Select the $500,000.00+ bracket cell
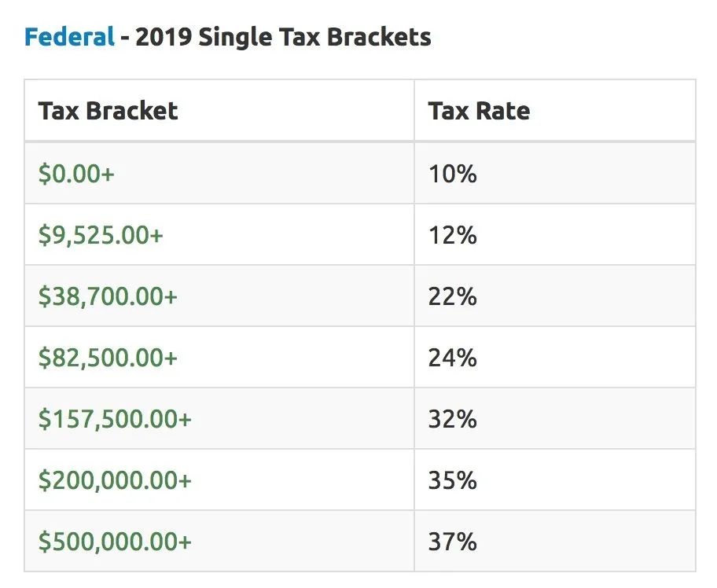The image size is (717, 588). (x=115, y=542)
